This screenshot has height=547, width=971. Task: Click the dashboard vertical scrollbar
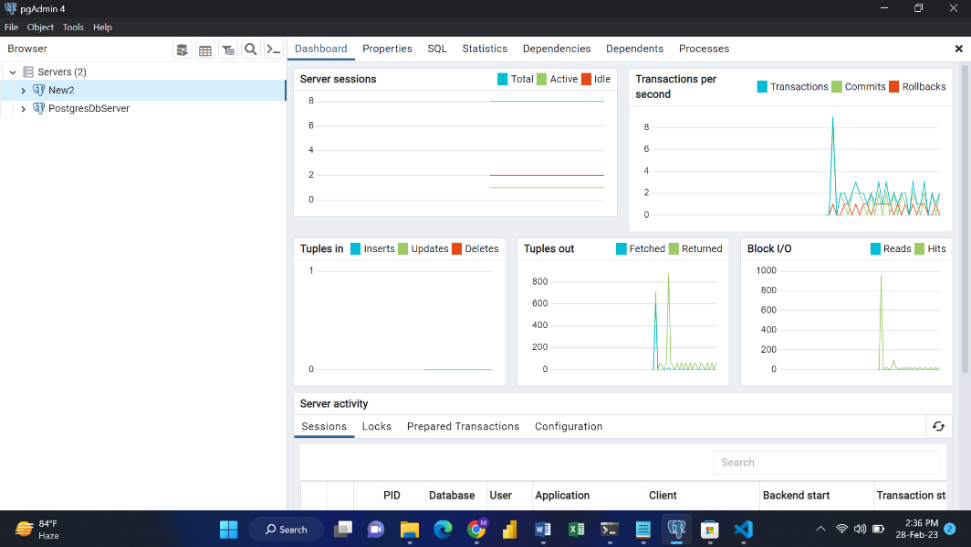[x=965, y=220]
